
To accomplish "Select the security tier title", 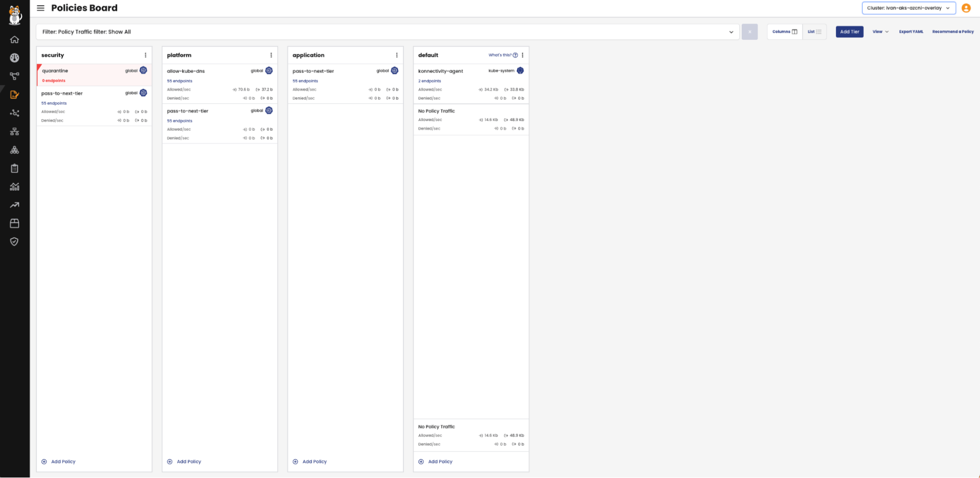I will 52,55.
